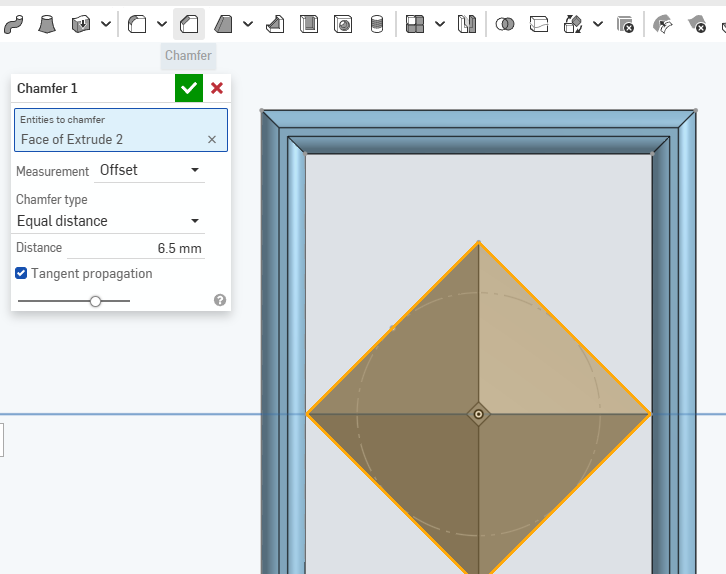This screenshot has height=574, width=726.
Task: Accept Chamfer 1 with green checkmark
Action: coord(189,88)
